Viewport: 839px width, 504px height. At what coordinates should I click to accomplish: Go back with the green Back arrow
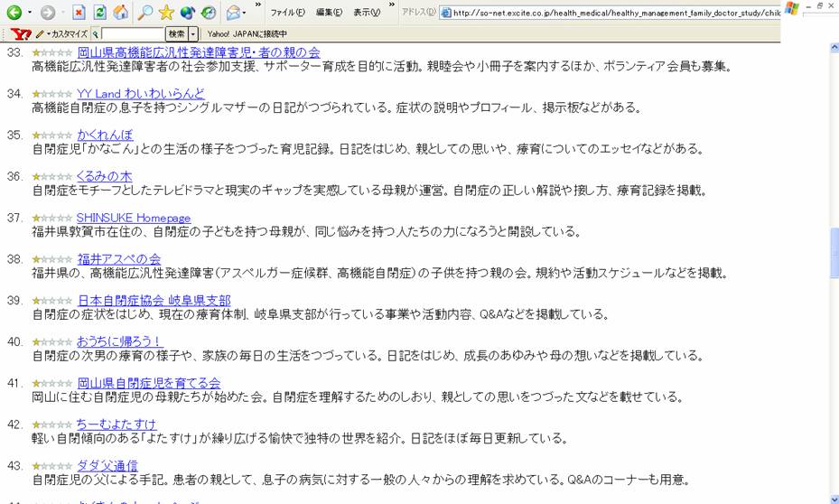pyautogui.click(x=14, y=12)
